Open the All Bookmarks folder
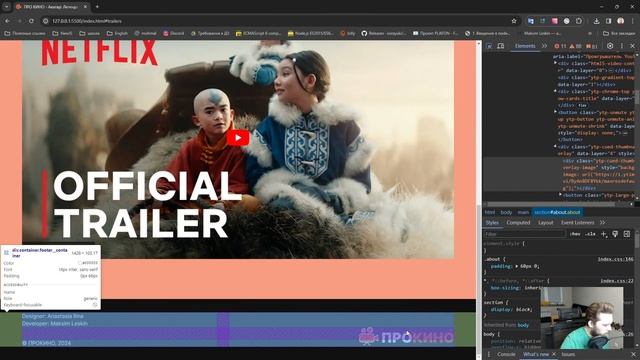Image resolution: width=640 pixels, height=360 pixels. [x=619, y=33]
